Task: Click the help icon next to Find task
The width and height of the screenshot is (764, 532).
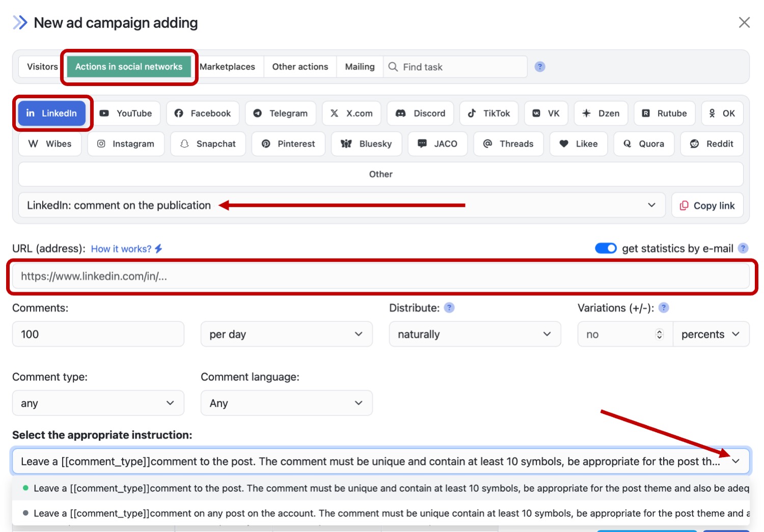Action: click(539, 67)
